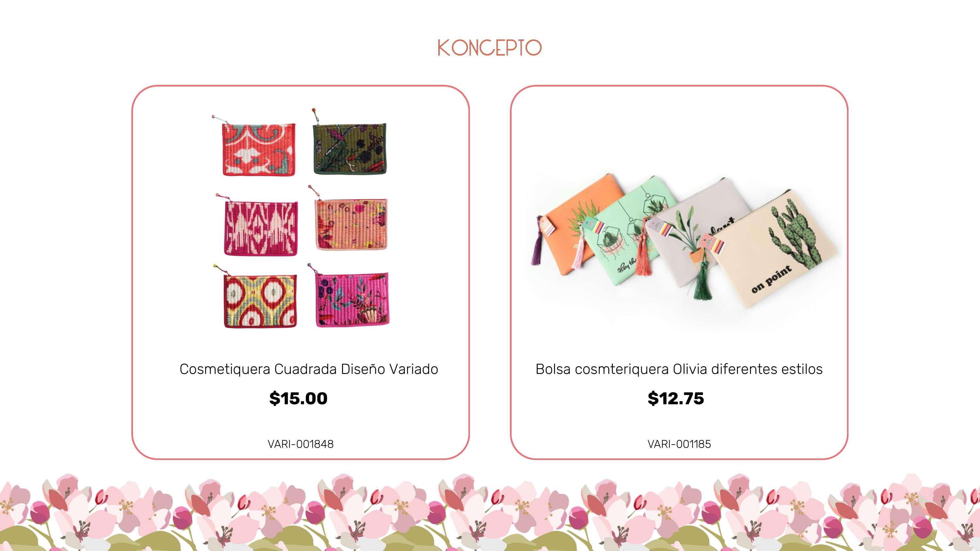Click the $12.75 price

pos(676,399)
